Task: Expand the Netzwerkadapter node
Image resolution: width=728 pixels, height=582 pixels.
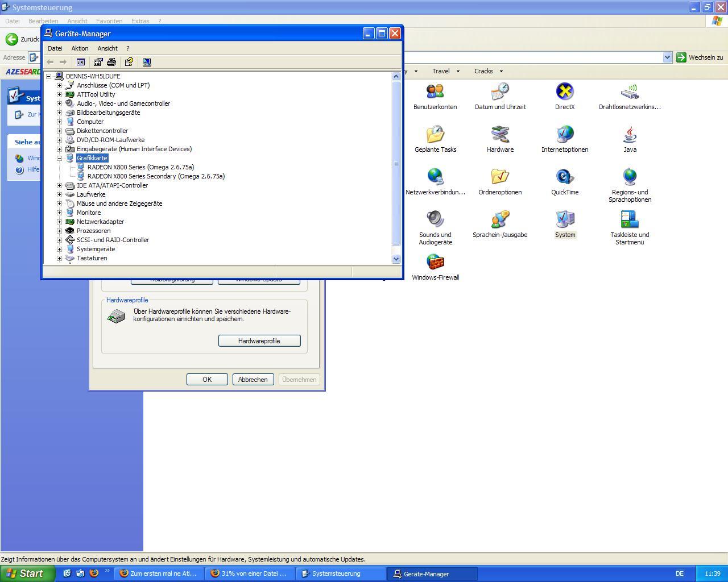Action: (x=59, y=222)
